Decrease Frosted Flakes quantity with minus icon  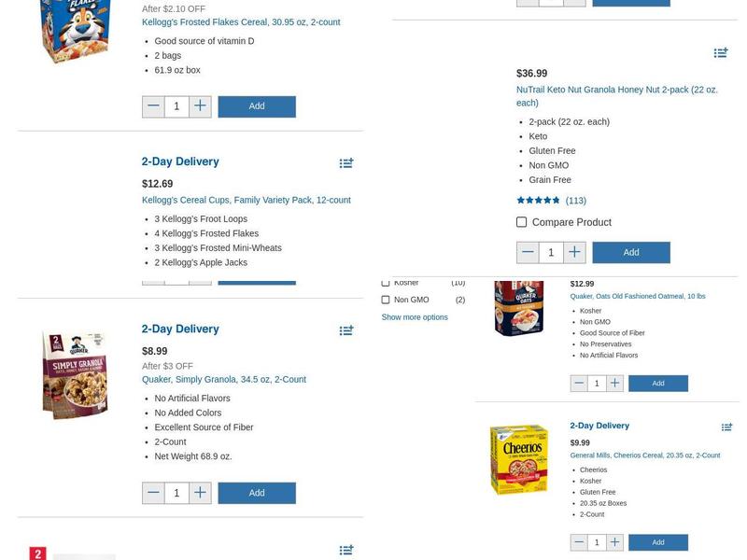(153, 106)
